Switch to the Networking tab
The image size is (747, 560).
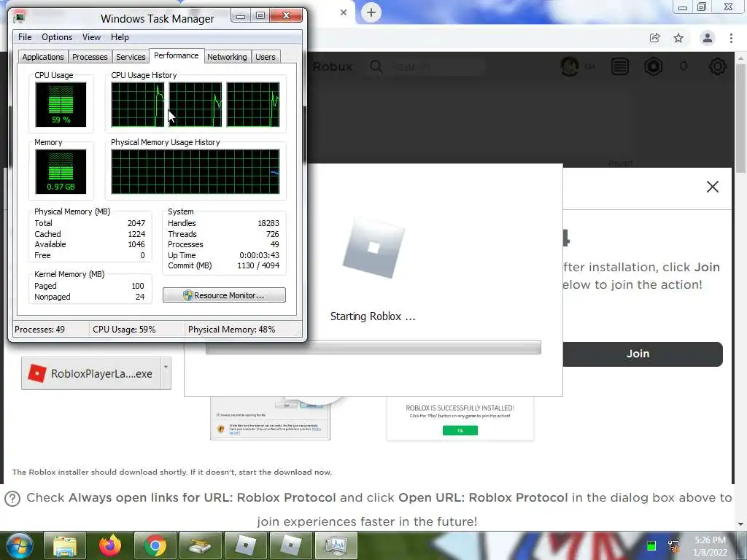227,57
